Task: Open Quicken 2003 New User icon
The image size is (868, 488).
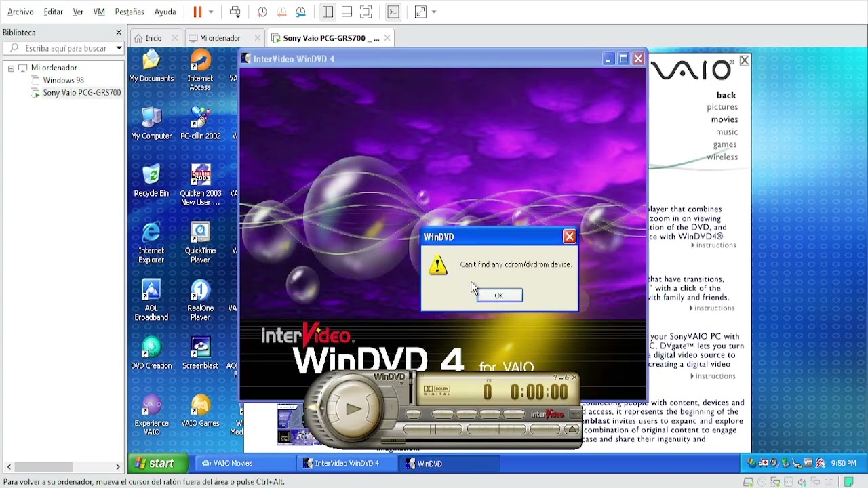Action: click(x=200, y=186)
